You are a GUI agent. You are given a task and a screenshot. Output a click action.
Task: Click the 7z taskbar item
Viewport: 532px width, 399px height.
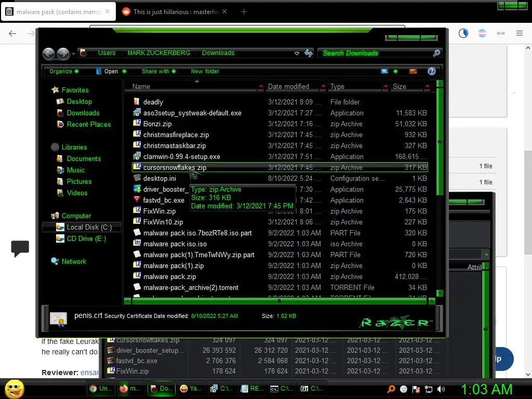coord(312,389)
